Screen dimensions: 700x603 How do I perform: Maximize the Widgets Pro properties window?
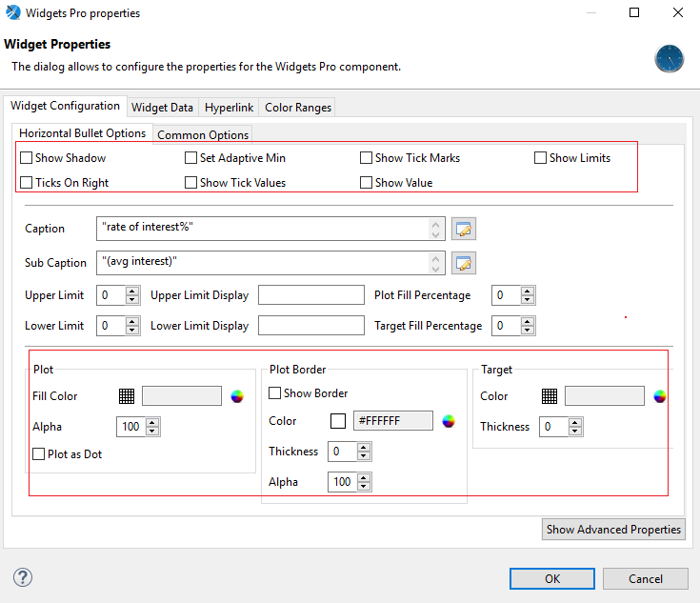634,12
